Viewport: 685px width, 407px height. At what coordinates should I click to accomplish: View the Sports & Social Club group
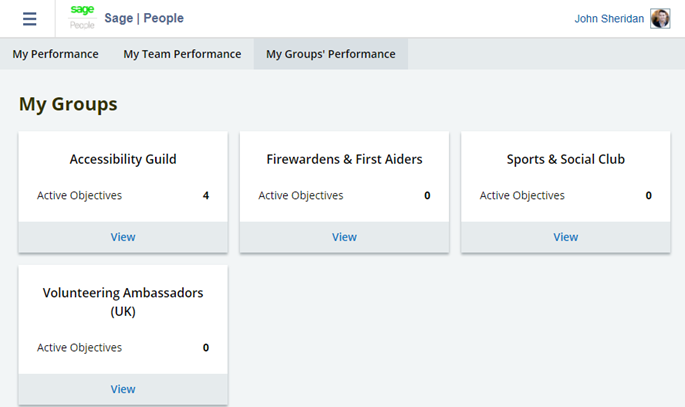pos(565,237)
